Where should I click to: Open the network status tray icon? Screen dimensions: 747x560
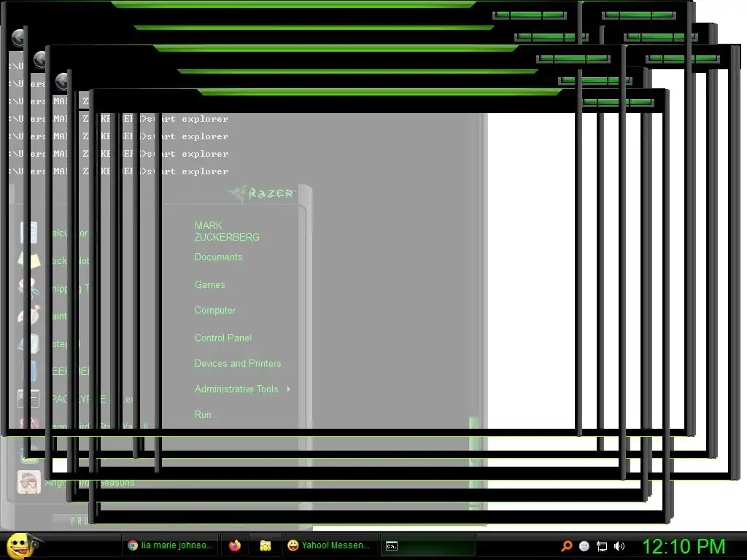(x=602, y=546)
